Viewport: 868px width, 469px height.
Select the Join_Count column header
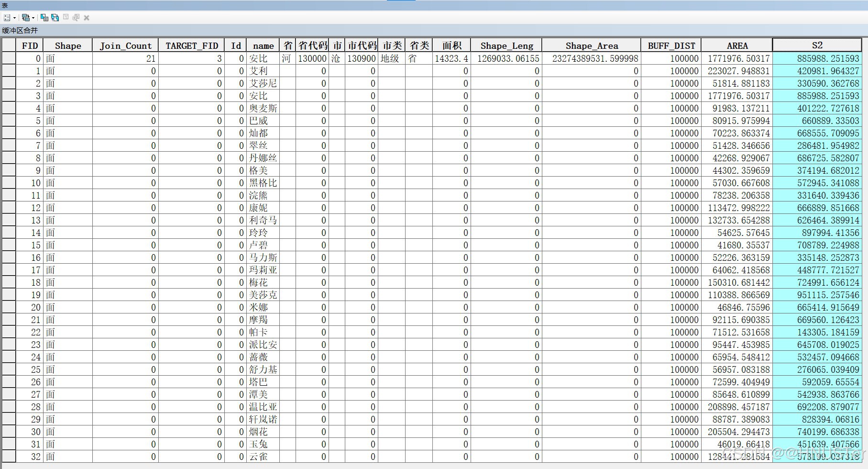(125, 45)
